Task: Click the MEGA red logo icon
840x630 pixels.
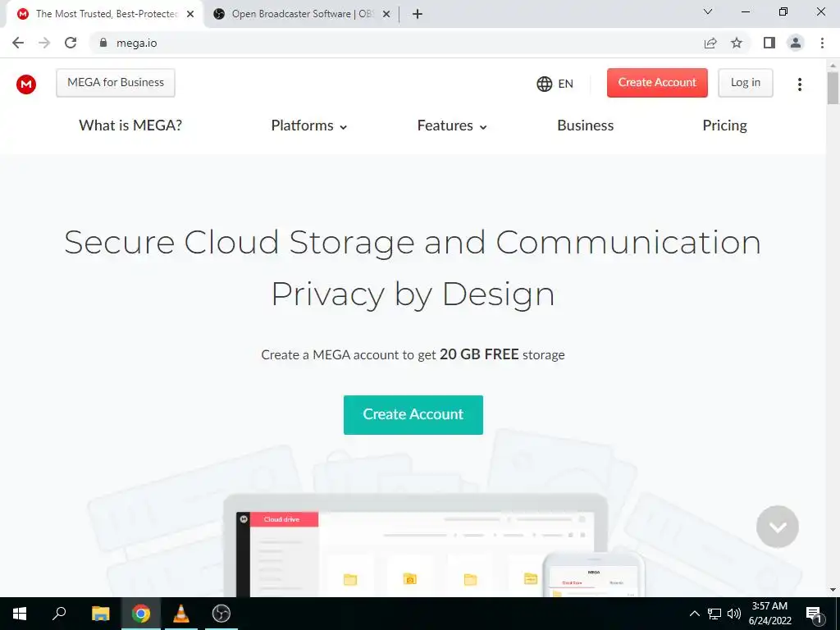Action: point(26,84)
